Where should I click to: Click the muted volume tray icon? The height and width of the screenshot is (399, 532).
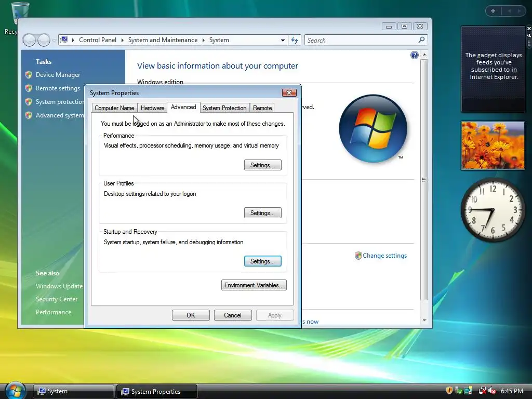click(x=492, y=391)
